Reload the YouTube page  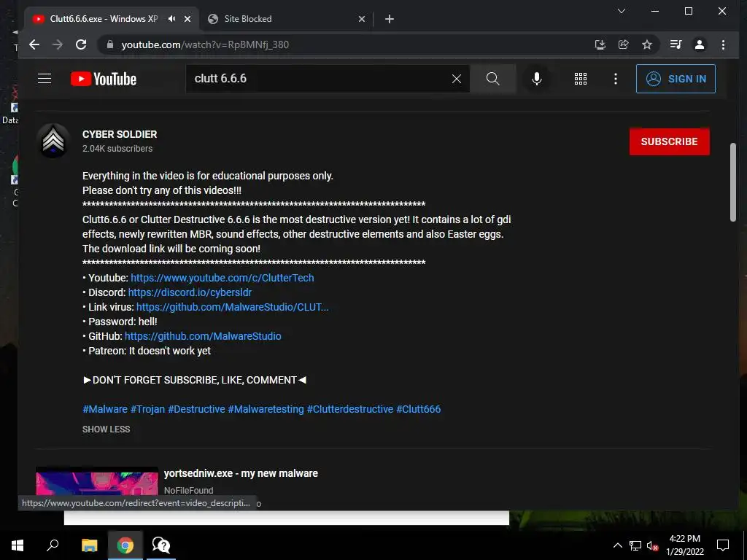(x=81, y=44)
